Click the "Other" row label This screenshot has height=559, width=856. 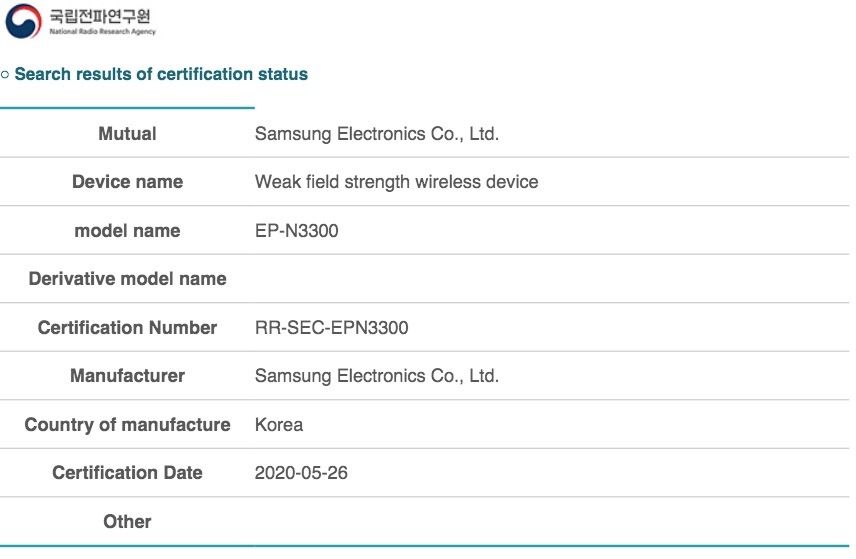pyautogui.click(x=127, y=522)
